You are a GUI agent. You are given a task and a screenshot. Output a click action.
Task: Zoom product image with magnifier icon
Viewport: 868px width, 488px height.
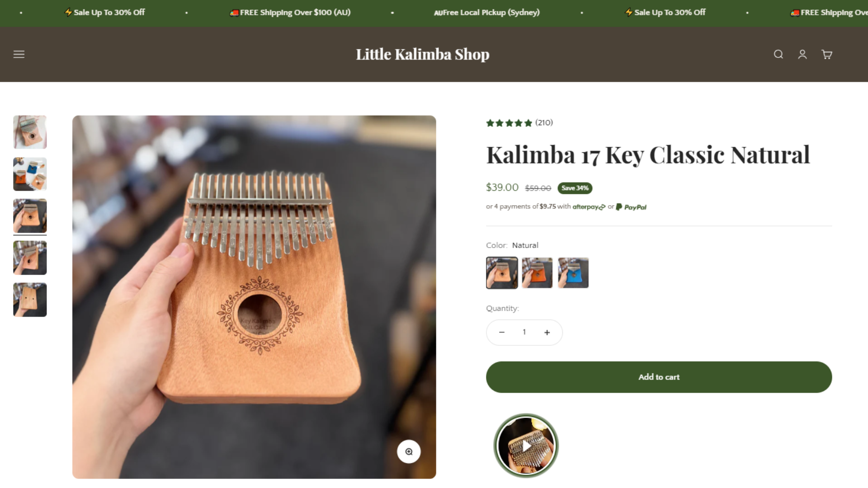tap(409, 451)
